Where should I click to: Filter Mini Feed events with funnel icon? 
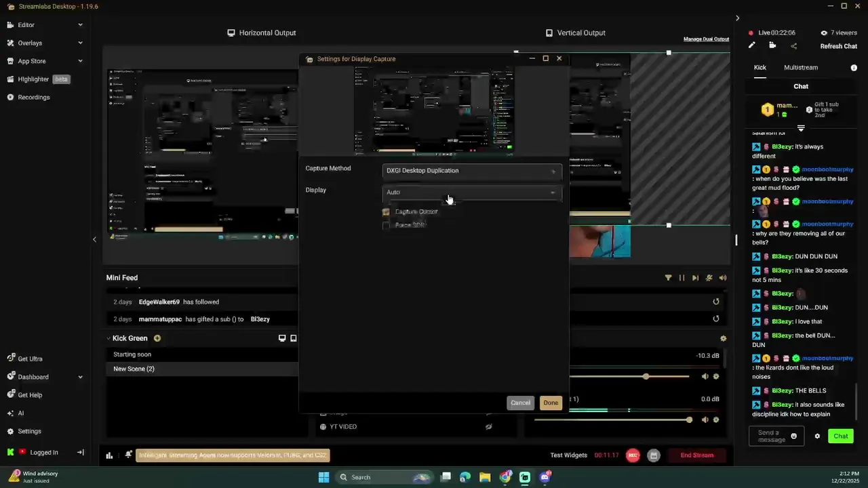point(668,278)
